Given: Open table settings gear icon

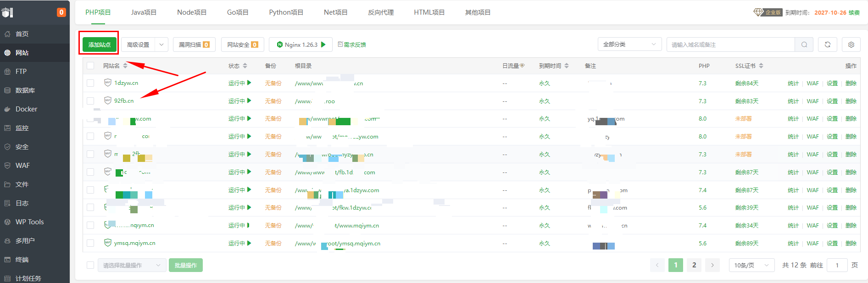Looking at the screenshot, I should 851,44.
